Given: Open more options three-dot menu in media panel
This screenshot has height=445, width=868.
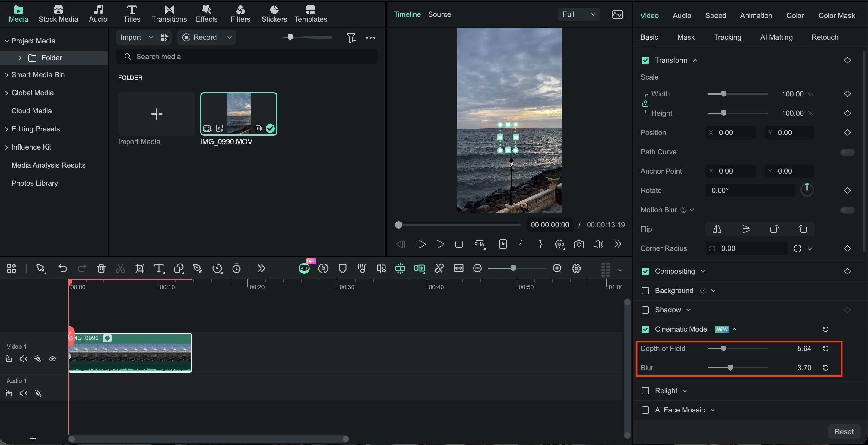Looking at the screenshot, I should (x=370, y=37).
